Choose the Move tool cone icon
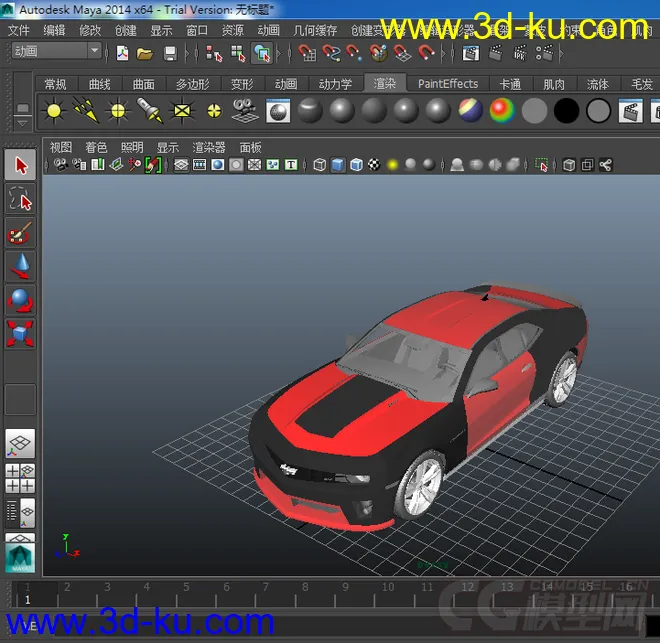This screenshot has height=643, width=660. coord(20,266)
